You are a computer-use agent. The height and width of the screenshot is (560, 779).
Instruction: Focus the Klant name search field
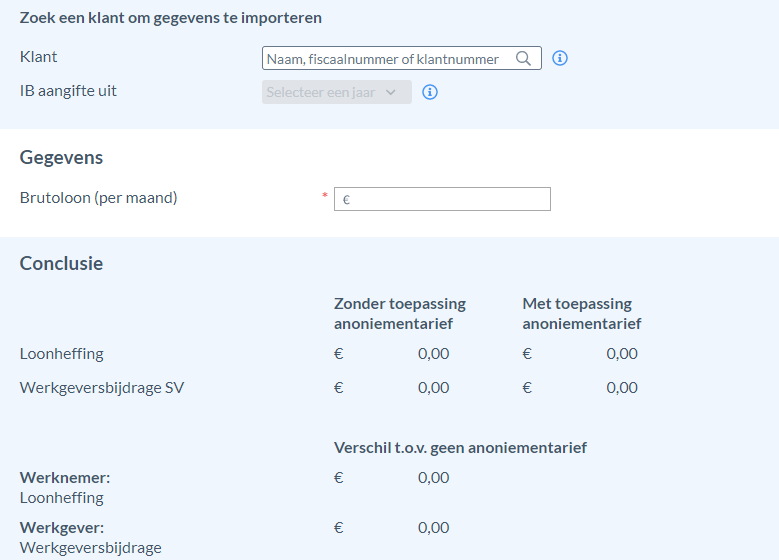coord(402,58)
